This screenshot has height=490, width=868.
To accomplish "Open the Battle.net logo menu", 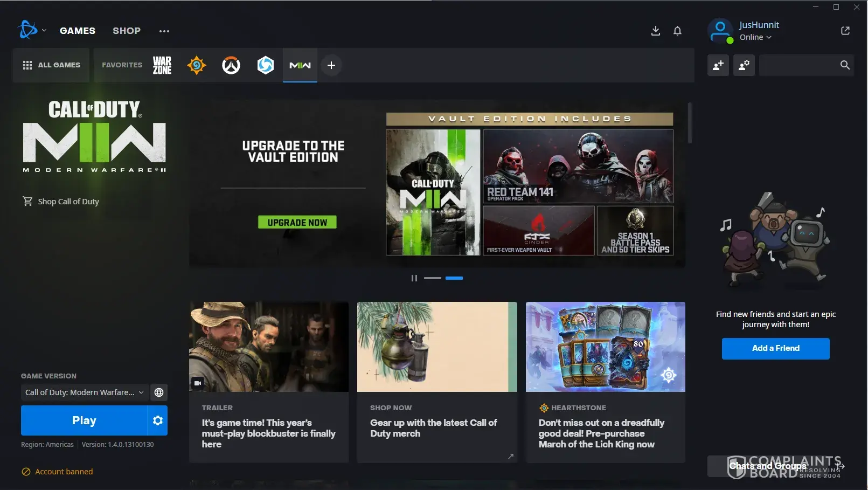I will pos(27,30).
